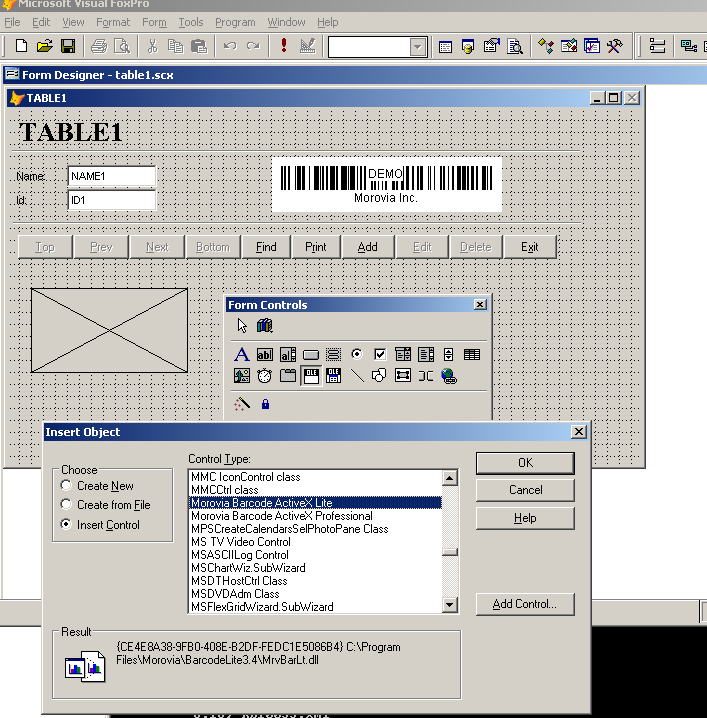Open the Program menu

[x=235, y=22]
